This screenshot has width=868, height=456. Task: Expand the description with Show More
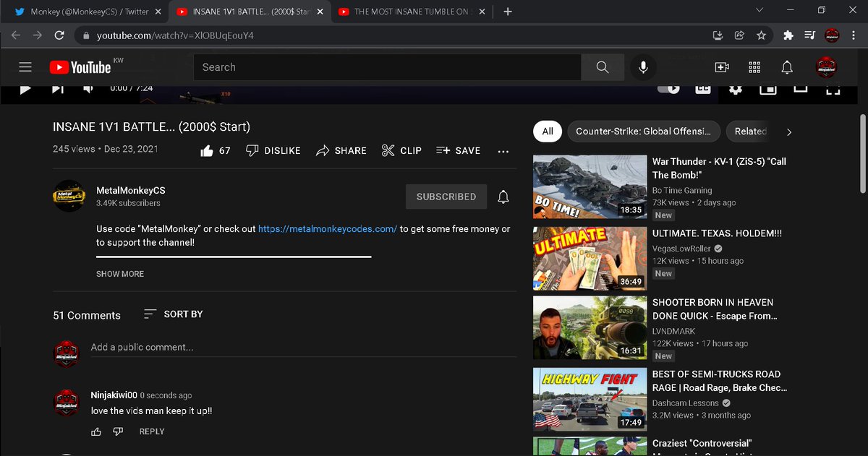coord(120,274)
